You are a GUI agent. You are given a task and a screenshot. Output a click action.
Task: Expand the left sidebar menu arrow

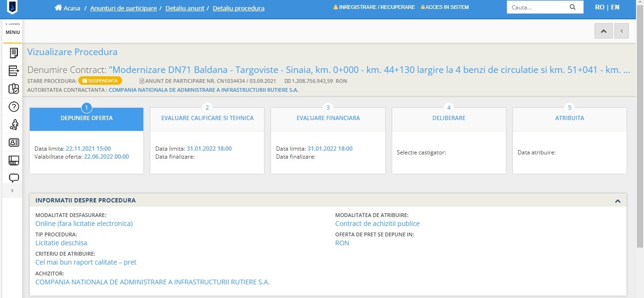(x=12, y=190)
